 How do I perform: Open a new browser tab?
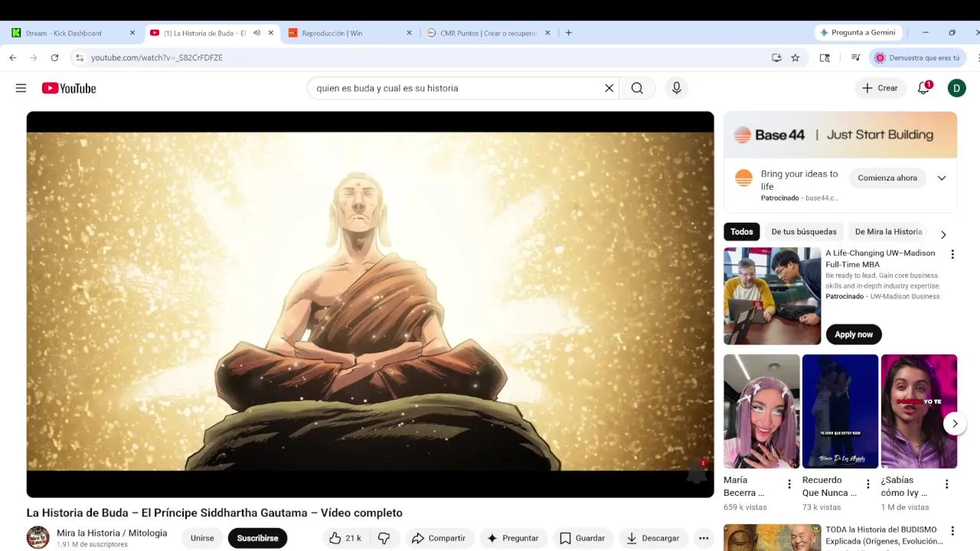(568, 33)
